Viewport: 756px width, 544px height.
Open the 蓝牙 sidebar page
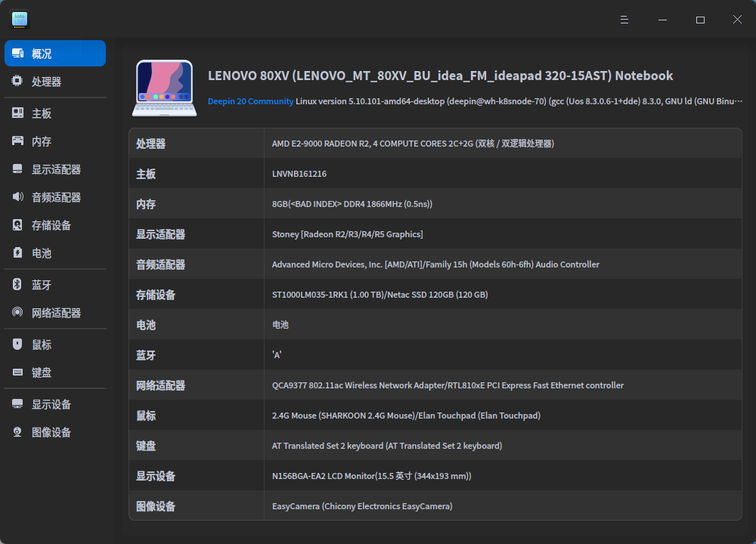(55, 285)
